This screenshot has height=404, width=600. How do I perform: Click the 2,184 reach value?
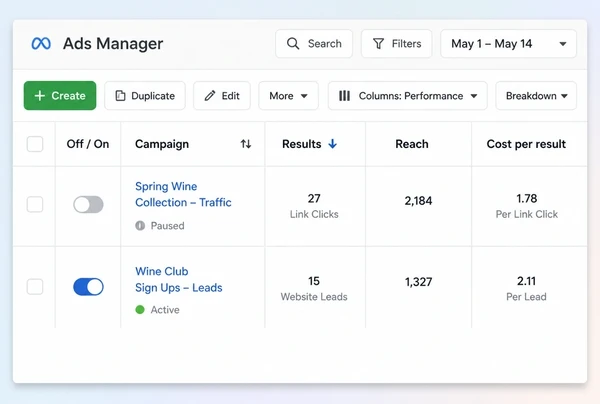[418, 201]
